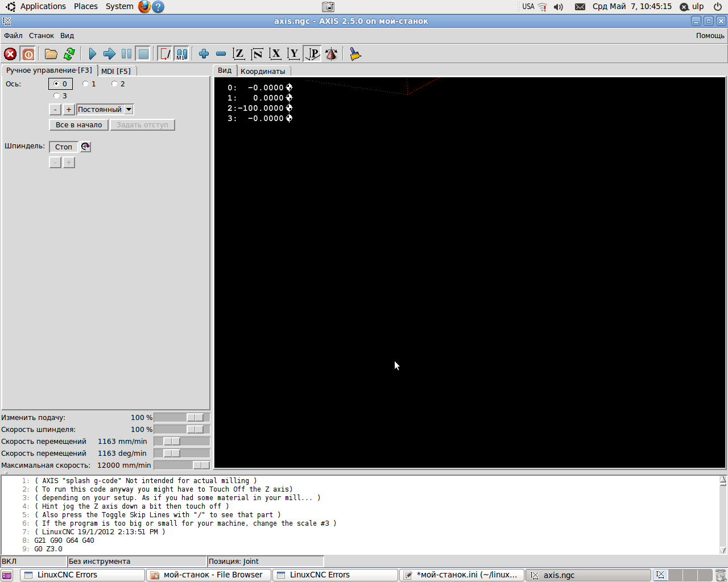Click the 'Позиция: Joint' status field
The height and width of the screenshot is (582, 728).
click(x=265, y=562)
